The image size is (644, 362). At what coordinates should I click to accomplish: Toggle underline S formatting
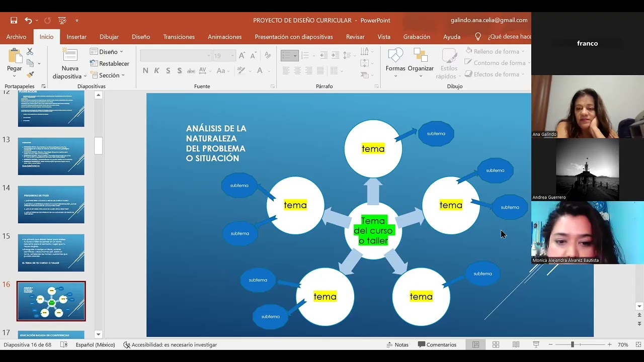[168, 71]
